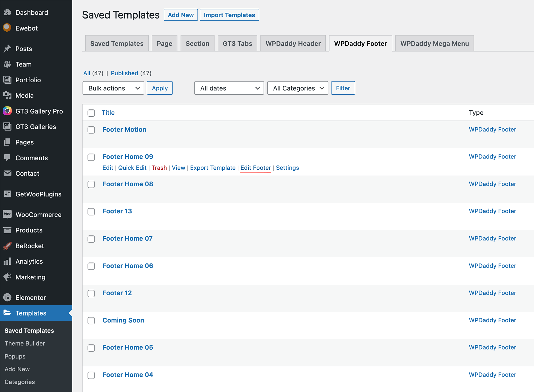Click the Import Templates button
534x392 pixels.
[229, 15]
